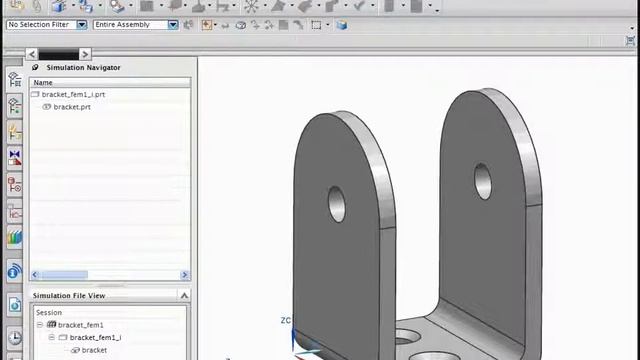
Task: Open the document page sidebar tab
Action: [15, 304]
